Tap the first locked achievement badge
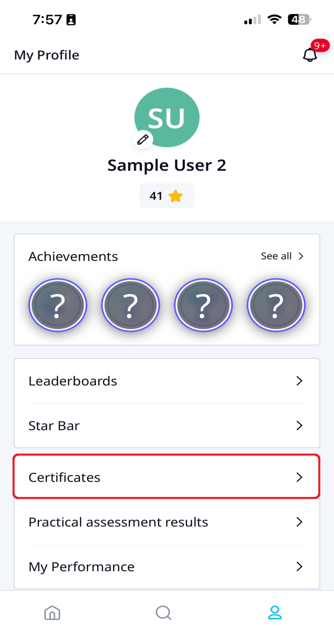 58,305
